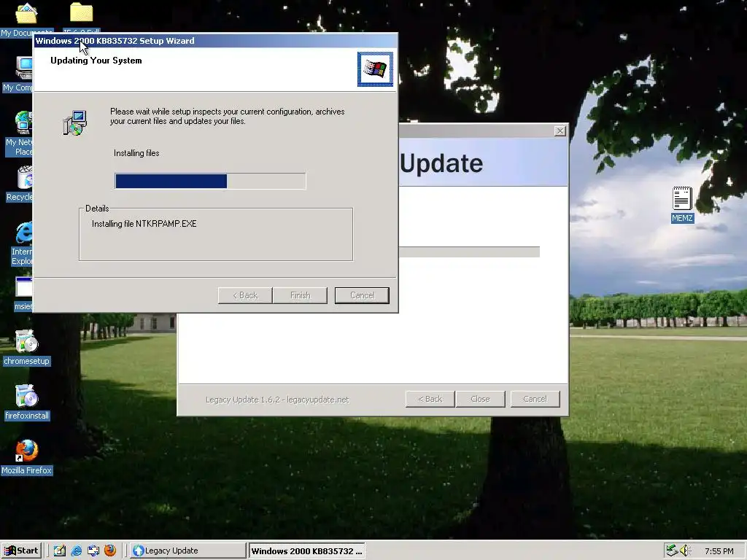Screen dimensions: 747x560
Task: Click the 'Legacy Update 1.6.2 - legacyupdate.net' footer text
Action: tap(277, 400)
